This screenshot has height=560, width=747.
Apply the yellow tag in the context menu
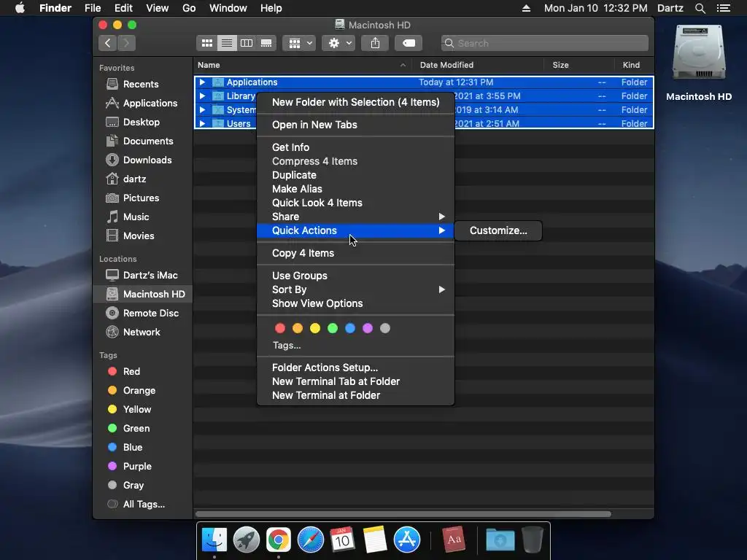click(315, 328)
